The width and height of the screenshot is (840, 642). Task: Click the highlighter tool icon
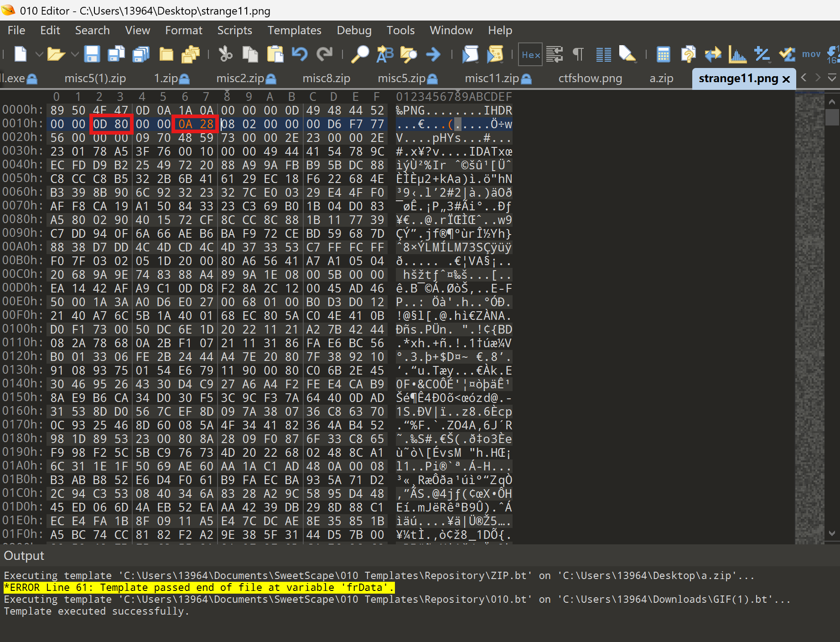[627, 54]
